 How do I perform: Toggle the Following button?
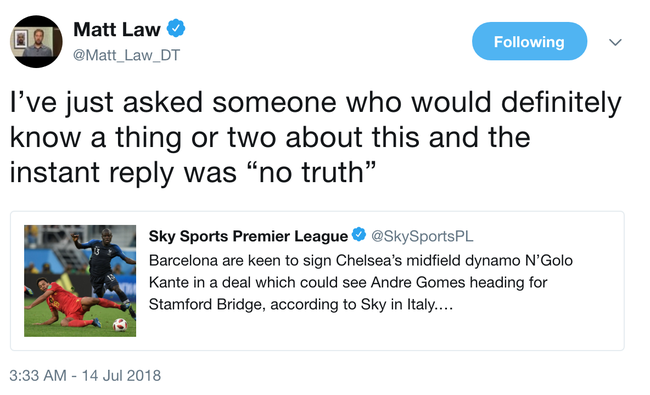(x=529, y=41)
